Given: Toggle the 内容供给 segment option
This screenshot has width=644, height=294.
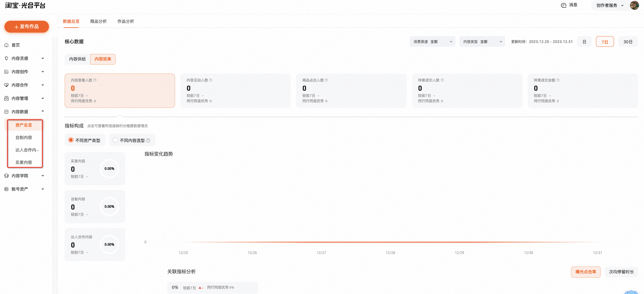Looking at the screenshot, I should [77, 59].
